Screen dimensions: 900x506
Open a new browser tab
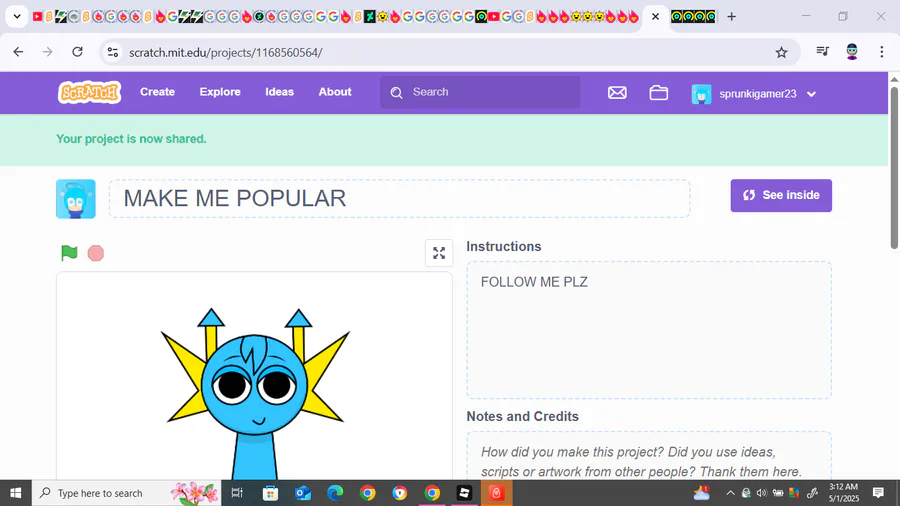[731, 17]
